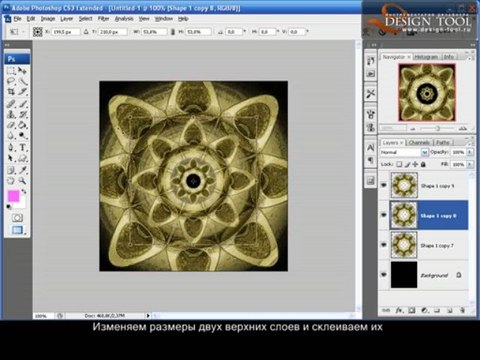Image resolution: width=480 pixels, height=360 pixels.
Task: Hide the Shape 1 copy 8 layer
Action: pos(384,215)
